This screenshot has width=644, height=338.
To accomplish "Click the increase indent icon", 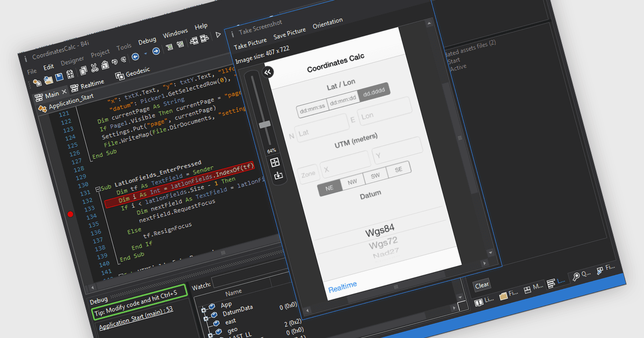I will pos(204,38).
